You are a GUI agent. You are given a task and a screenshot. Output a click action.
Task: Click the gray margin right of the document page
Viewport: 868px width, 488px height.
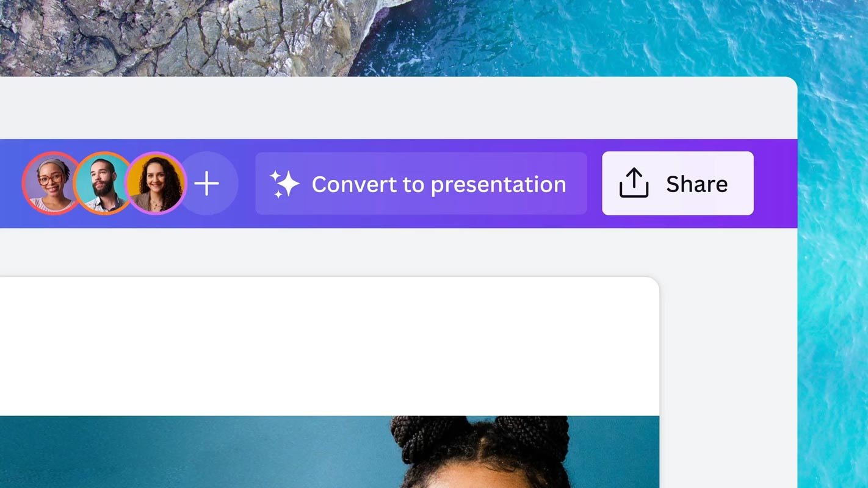pos(726,366)
